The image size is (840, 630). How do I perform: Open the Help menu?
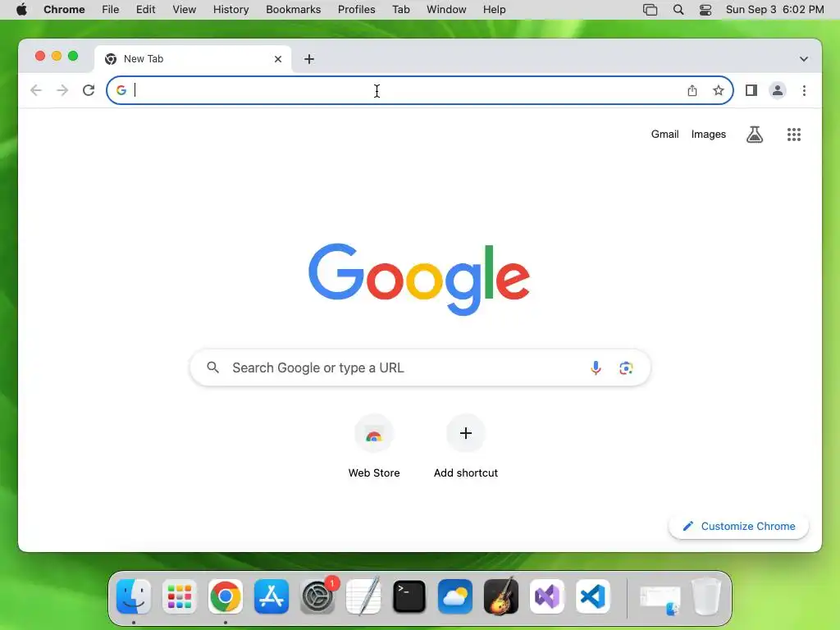494,10
